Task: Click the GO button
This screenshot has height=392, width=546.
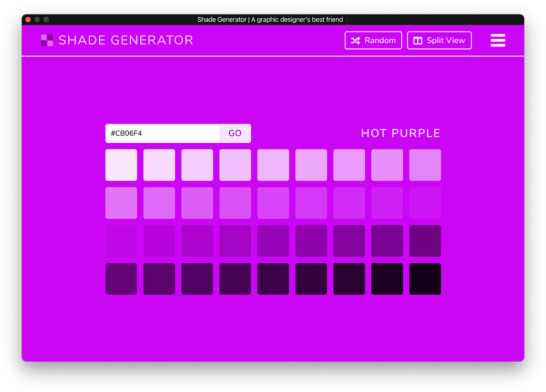Action: (235, 133)
